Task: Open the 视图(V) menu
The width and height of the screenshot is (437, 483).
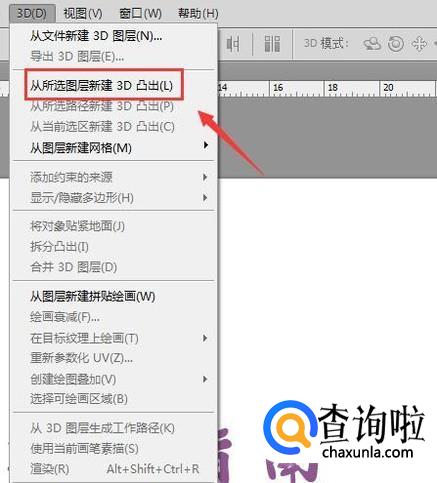Action: click(x=83, y=14)
